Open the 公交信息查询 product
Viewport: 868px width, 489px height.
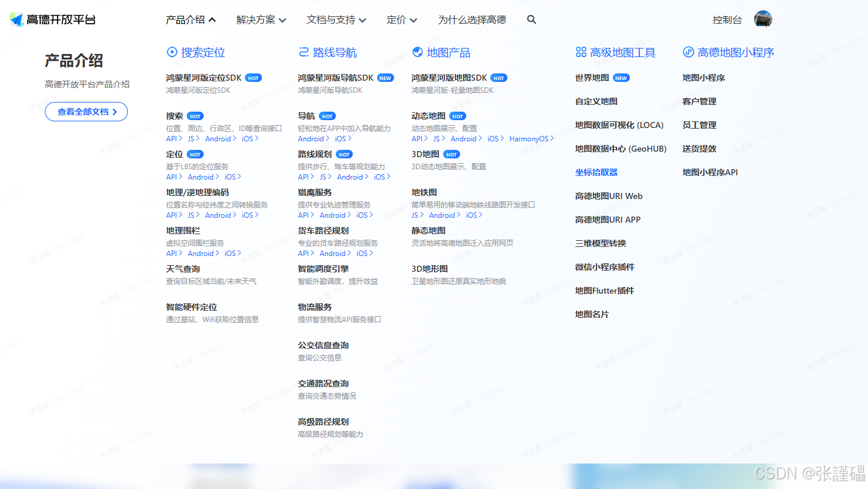[323, 345]
